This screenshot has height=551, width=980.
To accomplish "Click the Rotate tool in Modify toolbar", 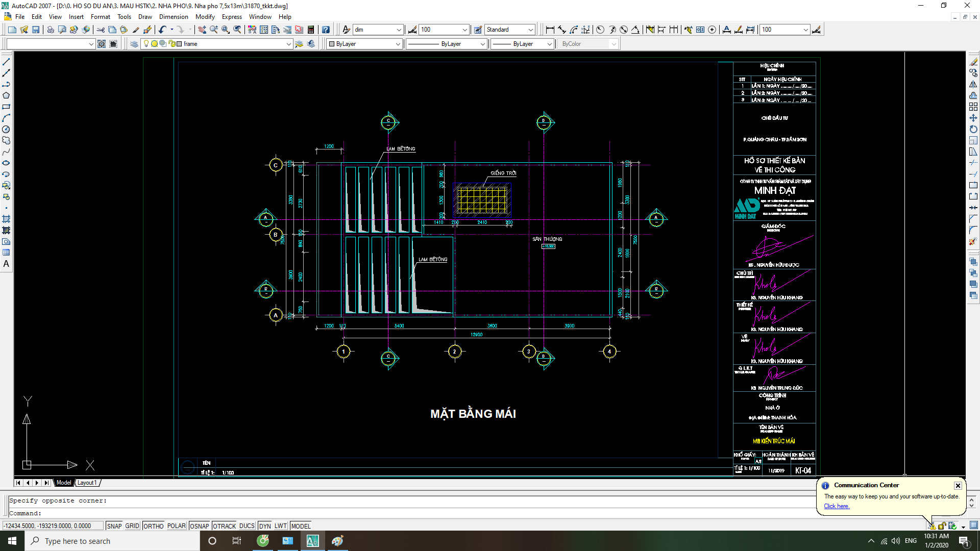I will click(973, 129).
